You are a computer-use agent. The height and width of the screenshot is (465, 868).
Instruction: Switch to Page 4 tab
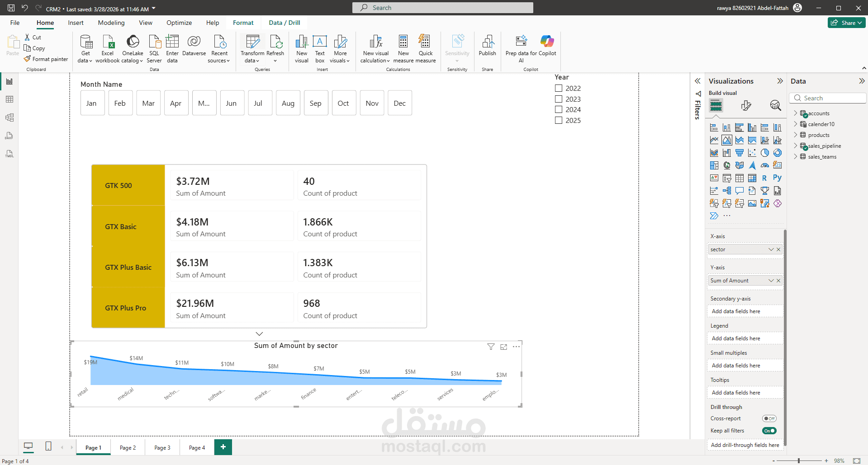coord(197,447)
